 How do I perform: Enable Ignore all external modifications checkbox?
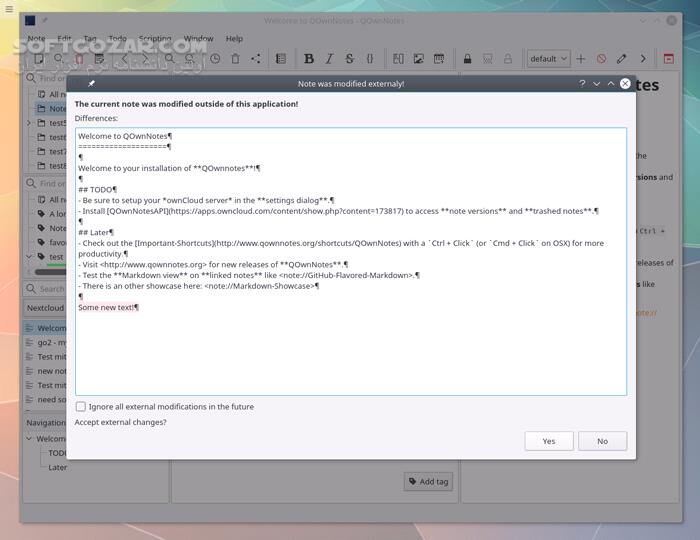click(81, 407)
